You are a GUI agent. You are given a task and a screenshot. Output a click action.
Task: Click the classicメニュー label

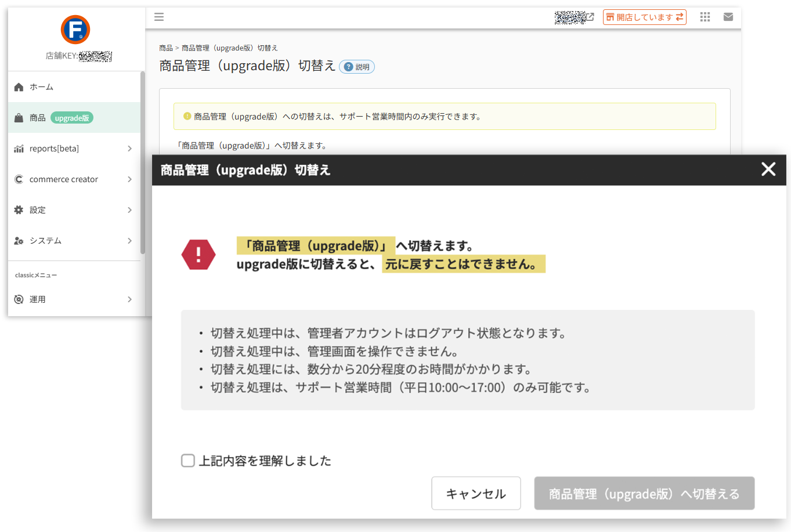point(36,275)
